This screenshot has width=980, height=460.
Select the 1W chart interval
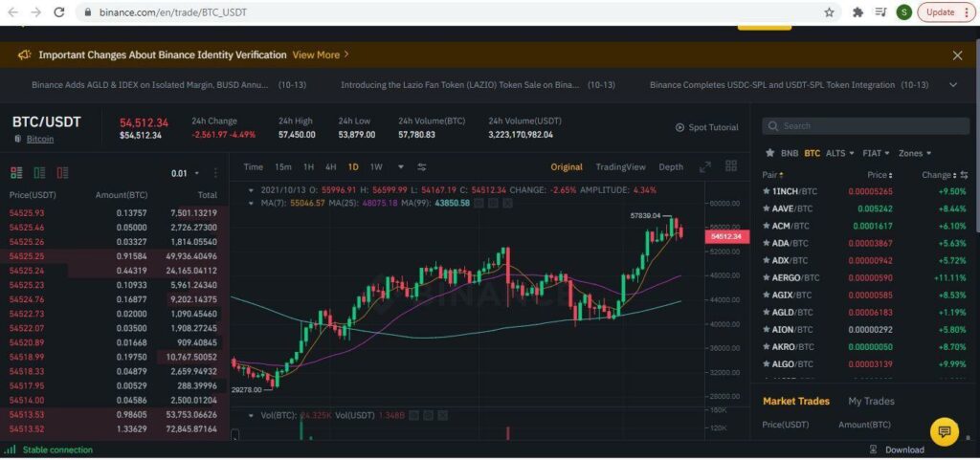(x=375, y=166)
